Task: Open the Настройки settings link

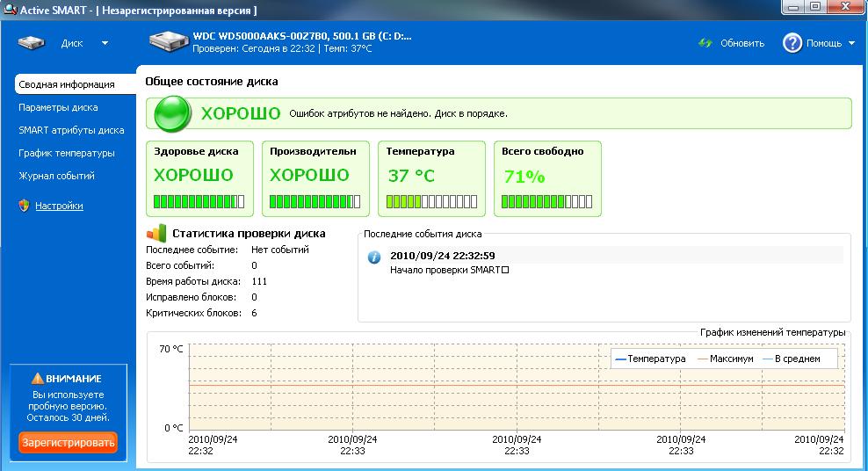Action: click(59, 206)
